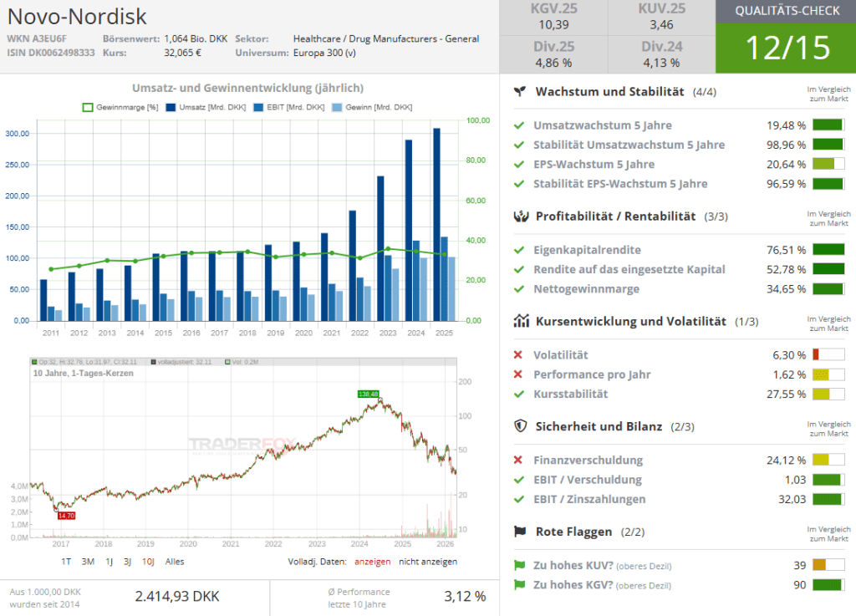
Task: Click the 138,48 peak price marker
Action: [x=368, y=394]
